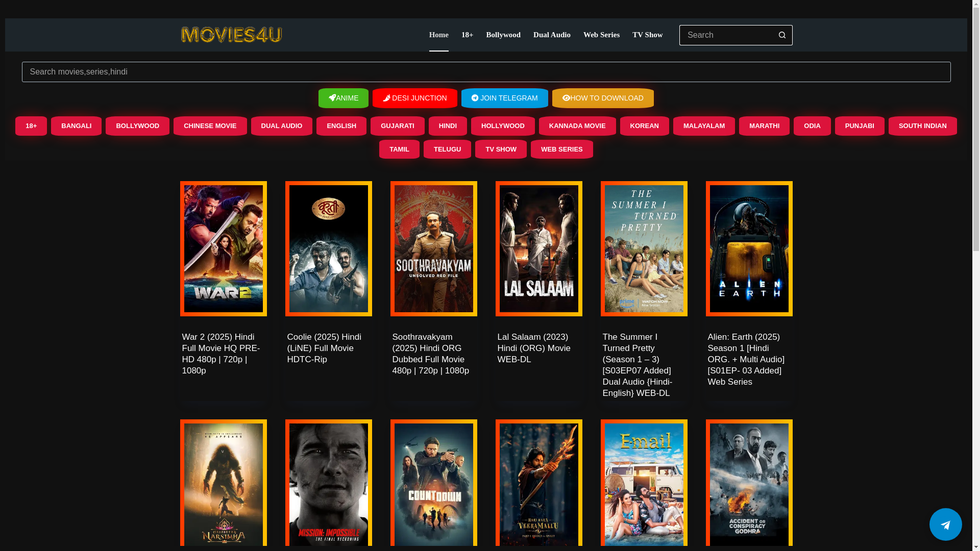Open the E-mail poster thumbnail

(644, 483)
